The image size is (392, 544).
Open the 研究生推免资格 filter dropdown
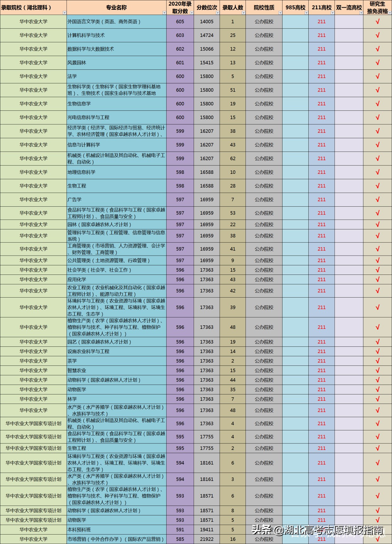[x=390, y=13]
